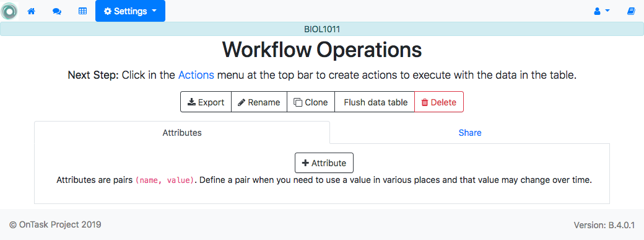Rename the workflow
Viewport: 644px width, 240px height.
click(x=259, y=102)
